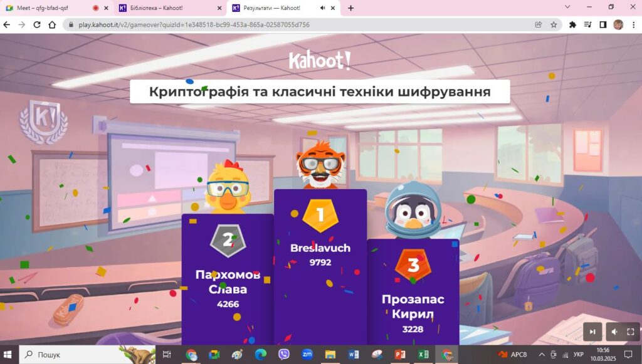Switch the УКР keyboard language

[579, 355]
